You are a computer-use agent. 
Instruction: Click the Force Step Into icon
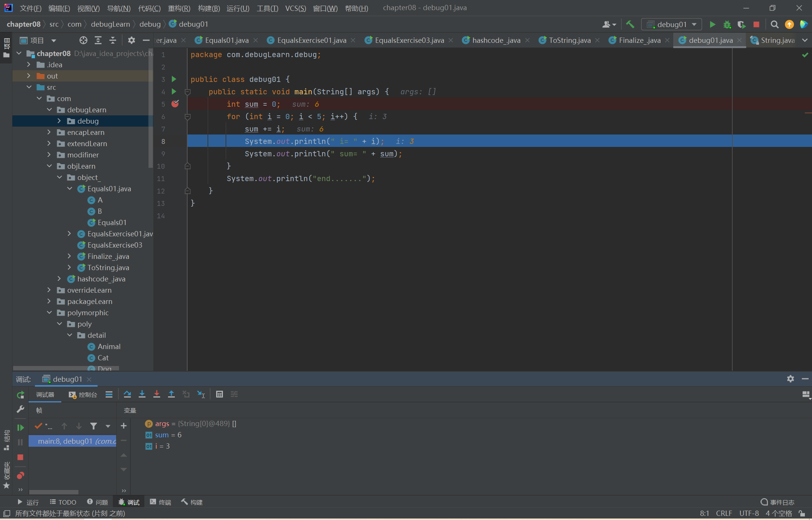[156, 394]
